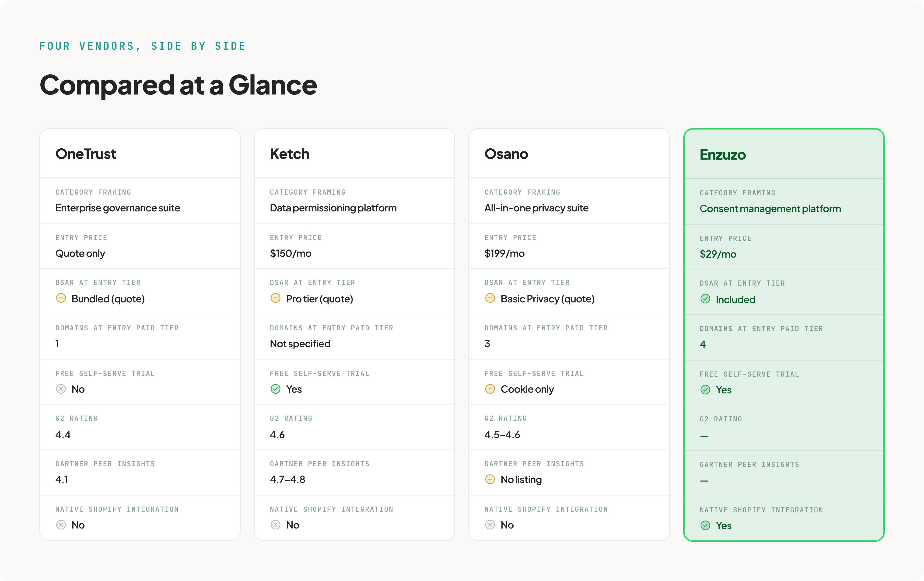Click the gray X icon for OneTrust Shopify integration

(x=61, y=525)
